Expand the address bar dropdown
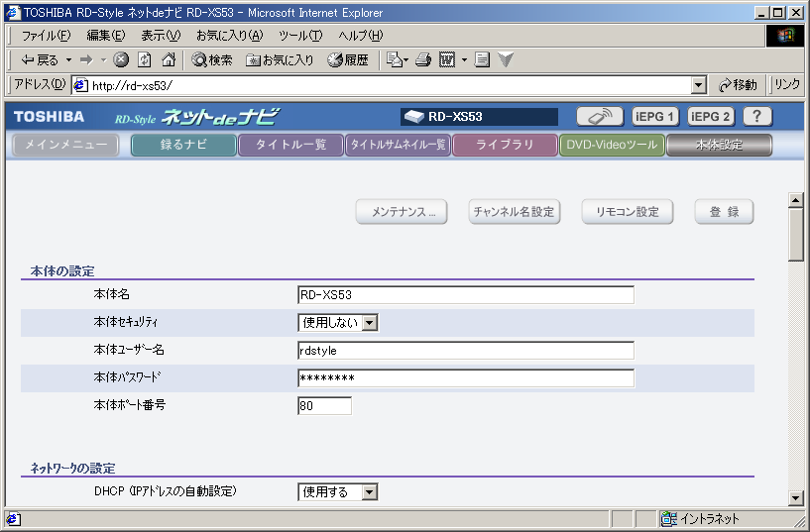 point(698,85)
